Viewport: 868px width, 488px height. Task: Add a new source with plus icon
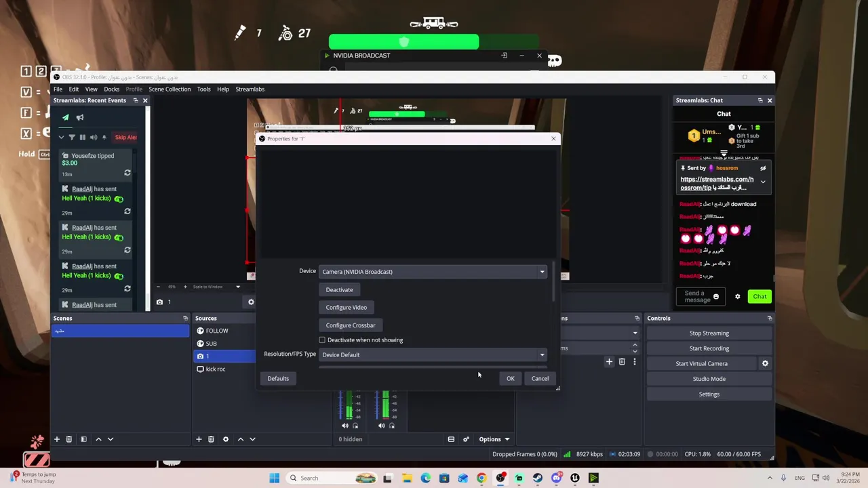199,439
